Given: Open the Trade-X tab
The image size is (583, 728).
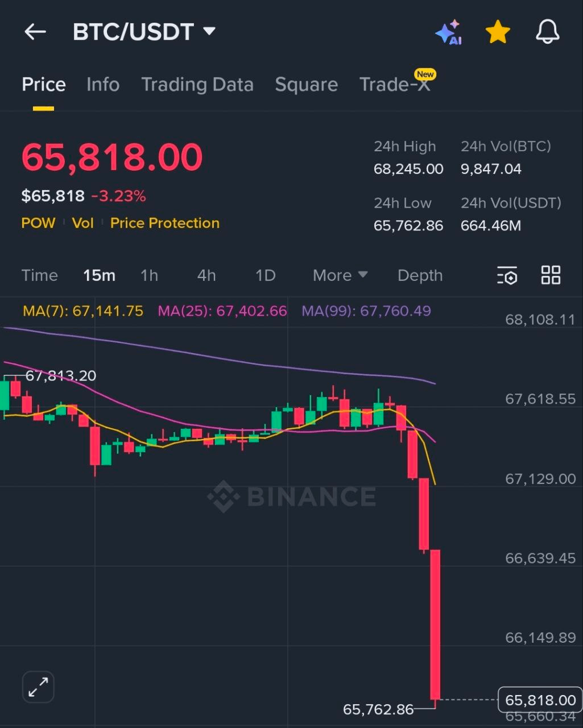Looking at the screenshot, I should pyautogui.click(x=395, y=85).
